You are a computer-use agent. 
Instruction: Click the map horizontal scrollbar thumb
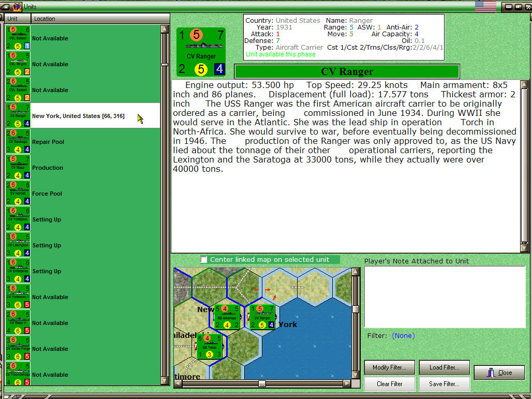(262, 383)
